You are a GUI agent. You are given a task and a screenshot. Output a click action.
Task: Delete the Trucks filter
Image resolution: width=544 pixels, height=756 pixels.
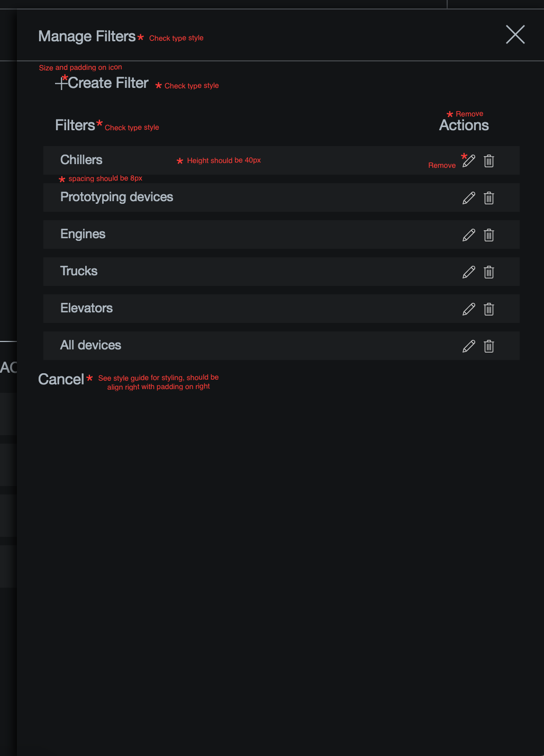[488, 272]
